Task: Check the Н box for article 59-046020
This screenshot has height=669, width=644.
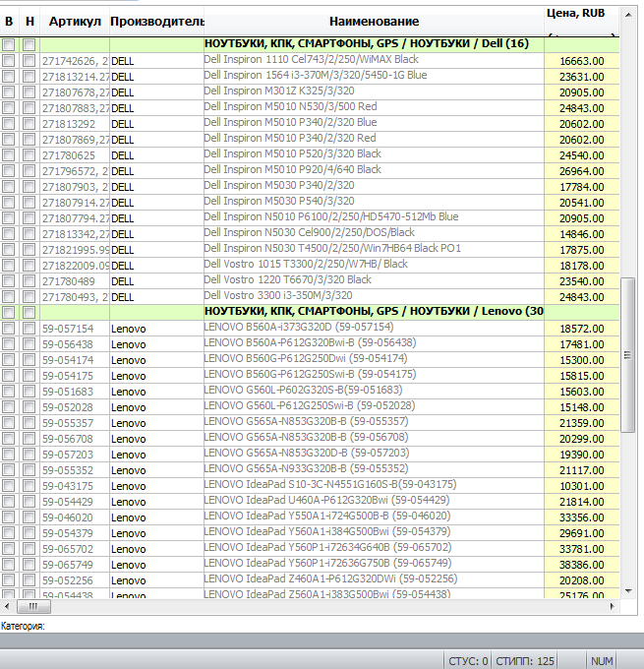Action: click(x=29, y=517)
